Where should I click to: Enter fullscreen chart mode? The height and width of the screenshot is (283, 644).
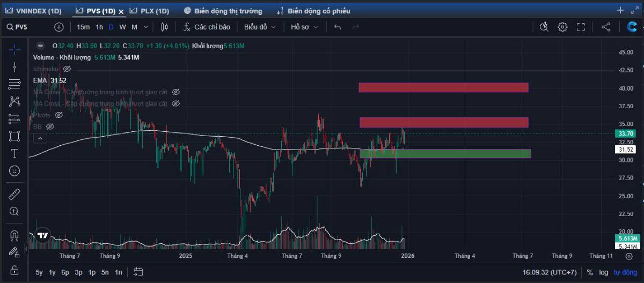click(x=581, y=27)
